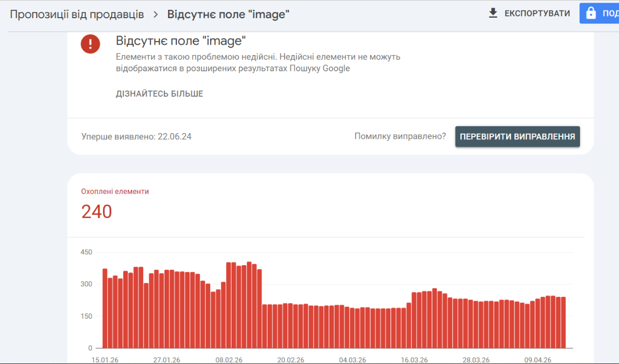Click the chart date label 15.01.26
Viewport: 619px width, 364px height.
pos(105,360)
